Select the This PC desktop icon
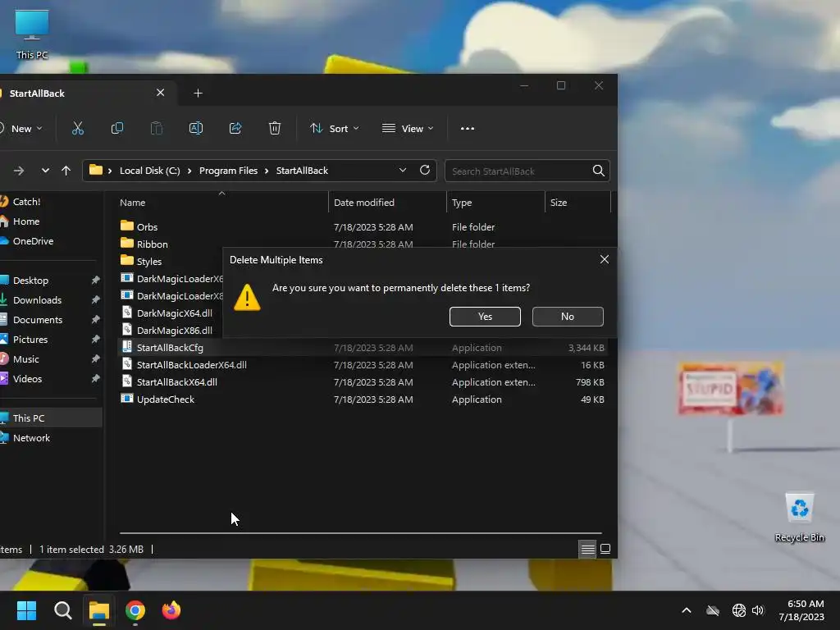This screenshot has height=630, width=840. pos(32,34)
